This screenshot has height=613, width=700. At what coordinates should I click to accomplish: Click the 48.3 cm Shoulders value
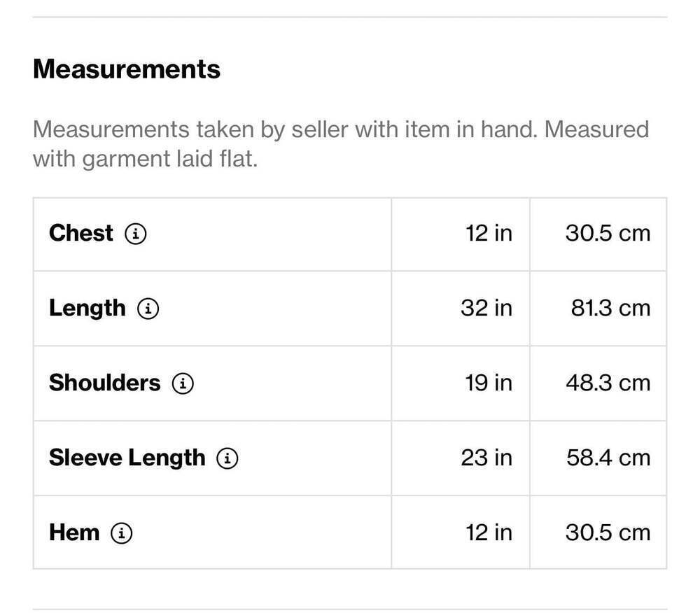[x=608, y=383]
